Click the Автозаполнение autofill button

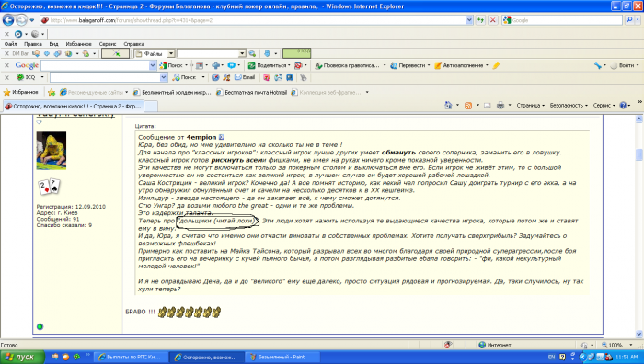(x=461, y=65)
